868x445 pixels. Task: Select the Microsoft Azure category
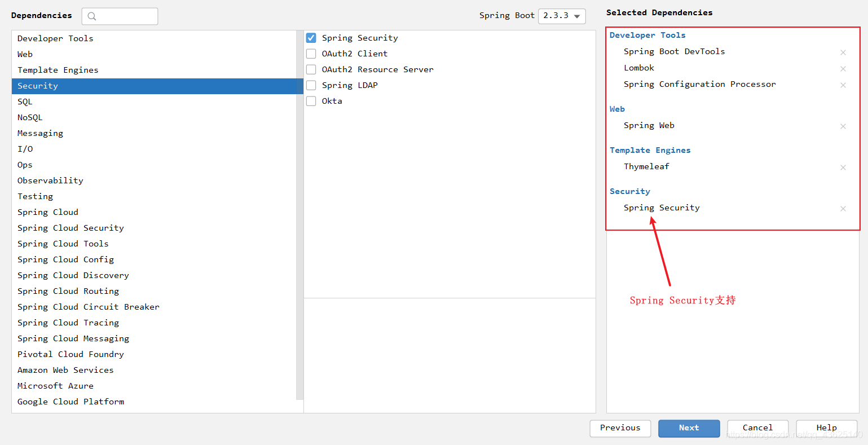(x=154, y=386)
